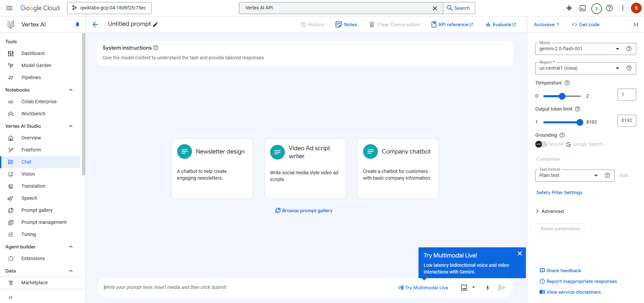Click the Output token limit value field
This screenshot has height=303, width=644.
[627, 121]
